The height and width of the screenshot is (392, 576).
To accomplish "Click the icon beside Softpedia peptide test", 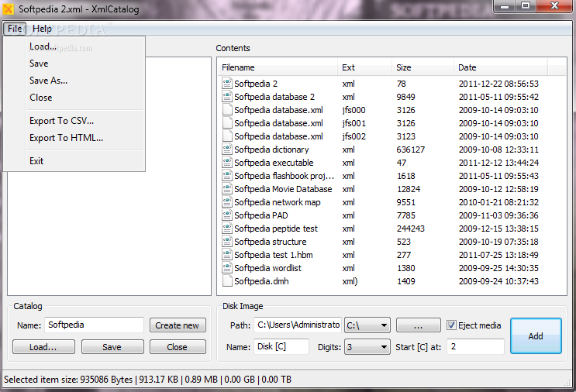I will 227,229.
